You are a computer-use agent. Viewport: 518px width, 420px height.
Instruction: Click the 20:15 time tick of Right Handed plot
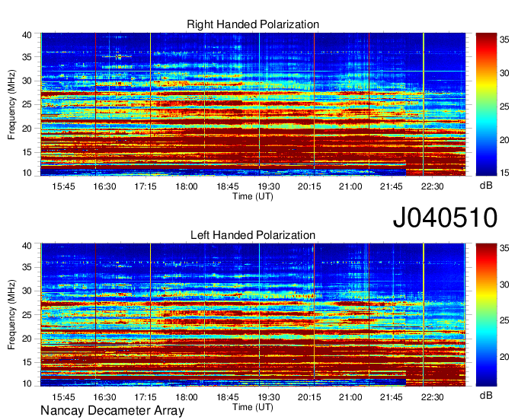click(x=309, y=186)
